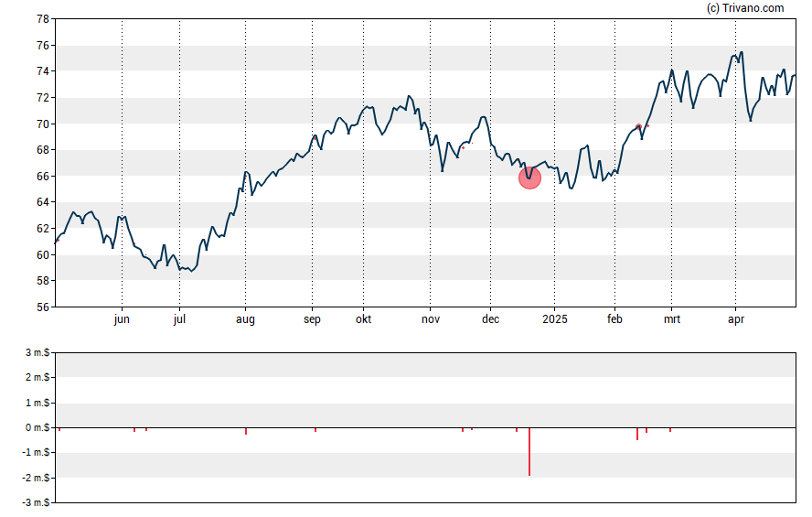Click the '78' price axis label

pos(43,19)
